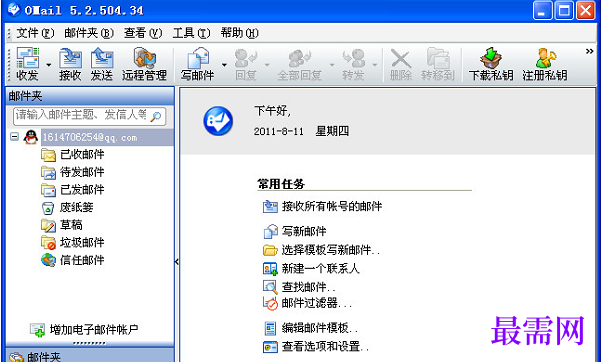Click the 已收邮件 folder icon
The height and width of the screenshot is (362, 603).
pyautogui.click(x=48, y=155)
